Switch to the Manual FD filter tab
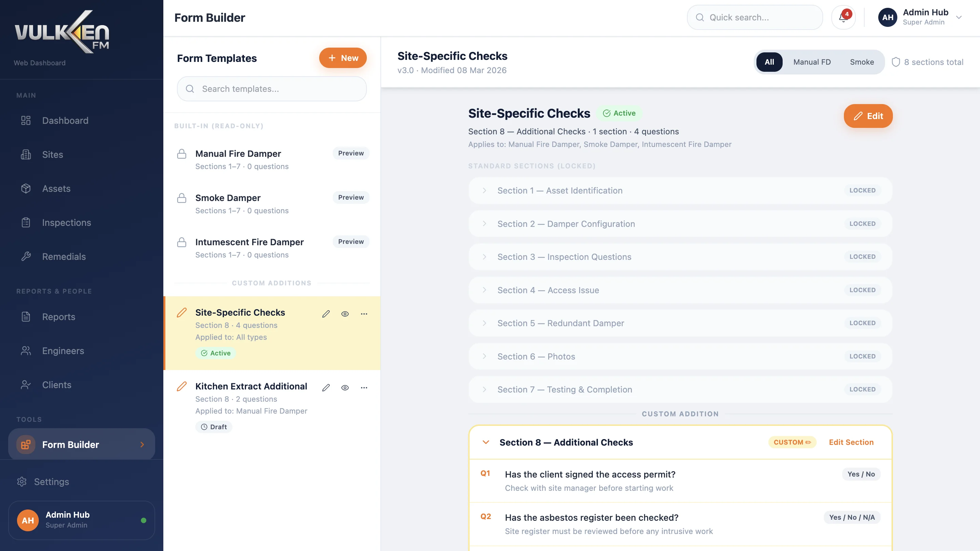Screen dimensions: 980x551 click(x=812, y=62)
